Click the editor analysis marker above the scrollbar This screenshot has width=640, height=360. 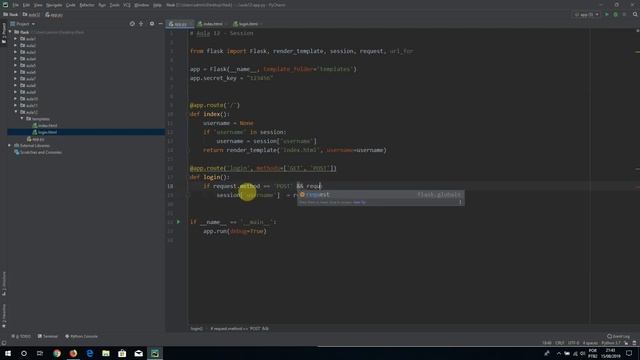click(x=637, y=31)
